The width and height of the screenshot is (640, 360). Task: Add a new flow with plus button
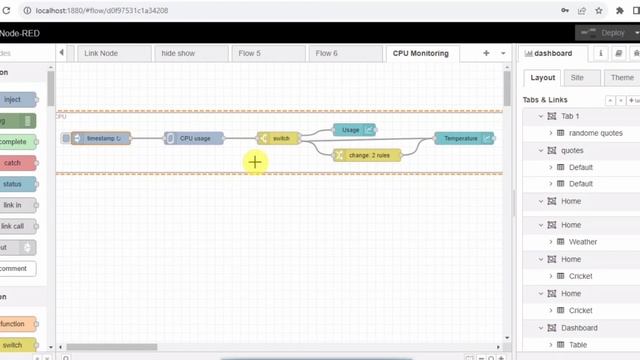pyautogui.click(x=486, y=53)
